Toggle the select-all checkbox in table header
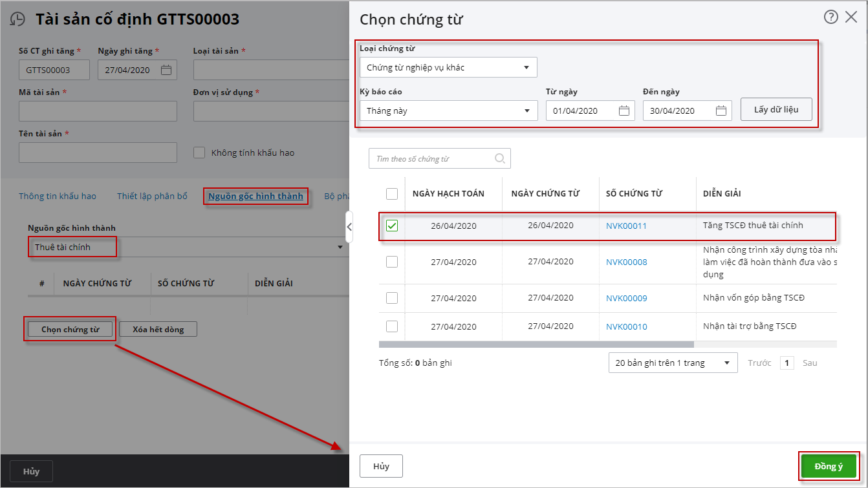 [x=392, y=193]
